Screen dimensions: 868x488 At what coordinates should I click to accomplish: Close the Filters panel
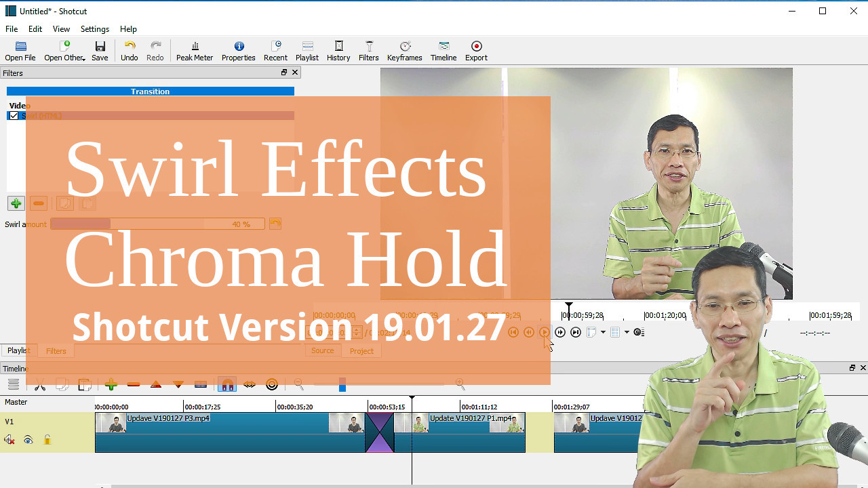point(295,73)
